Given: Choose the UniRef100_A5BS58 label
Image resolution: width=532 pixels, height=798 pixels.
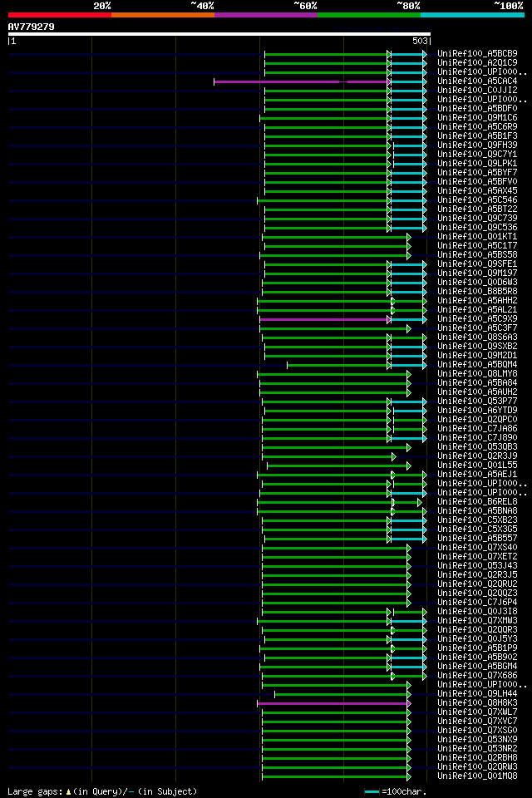Looking at the screenshot, I should [x=477, y=255].
